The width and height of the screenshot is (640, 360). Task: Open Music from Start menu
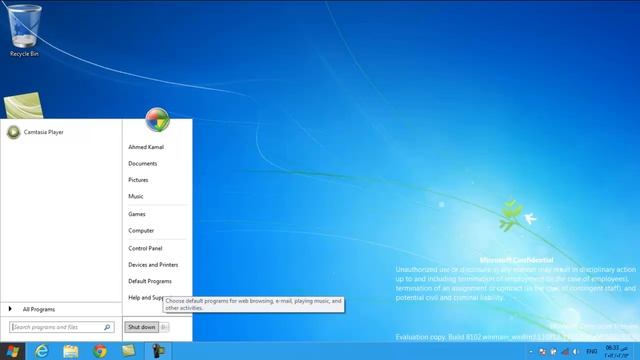[x=136, y=196]
